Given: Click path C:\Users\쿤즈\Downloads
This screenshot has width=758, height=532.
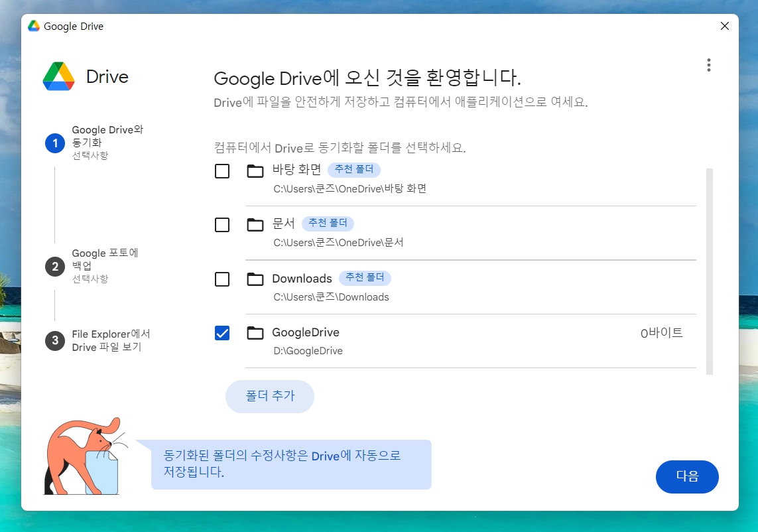Looking at the screenshot, I should point(331,297).
